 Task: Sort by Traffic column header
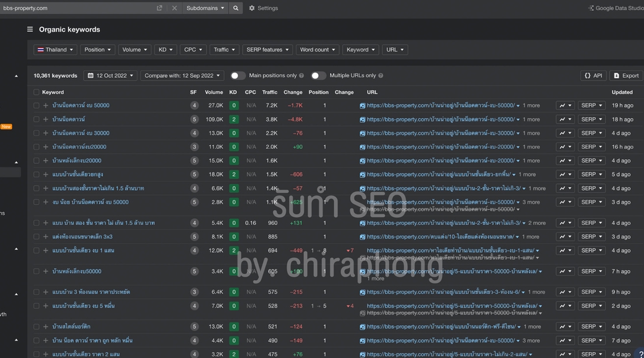click(x=270, y=93)
